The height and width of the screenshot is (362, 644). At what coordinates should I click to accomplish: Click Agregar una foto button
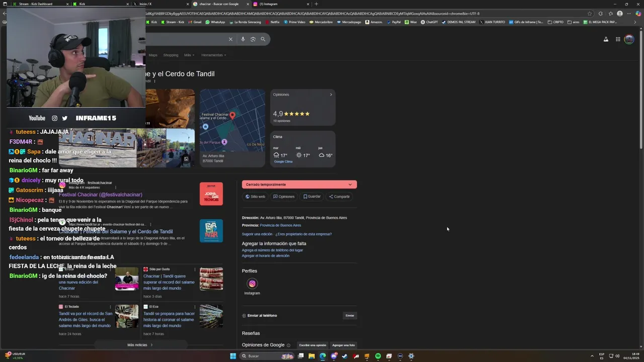click(x=343, y=345)
